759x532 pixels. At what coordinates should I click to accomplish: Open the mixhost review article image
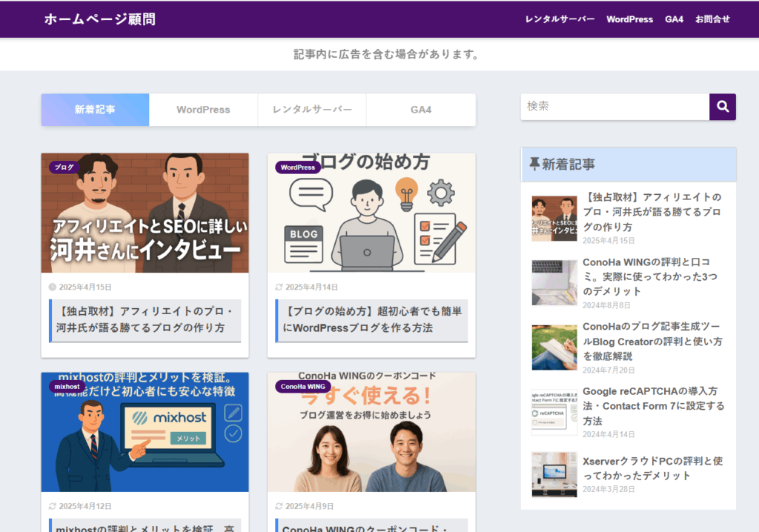pos(145,432)
